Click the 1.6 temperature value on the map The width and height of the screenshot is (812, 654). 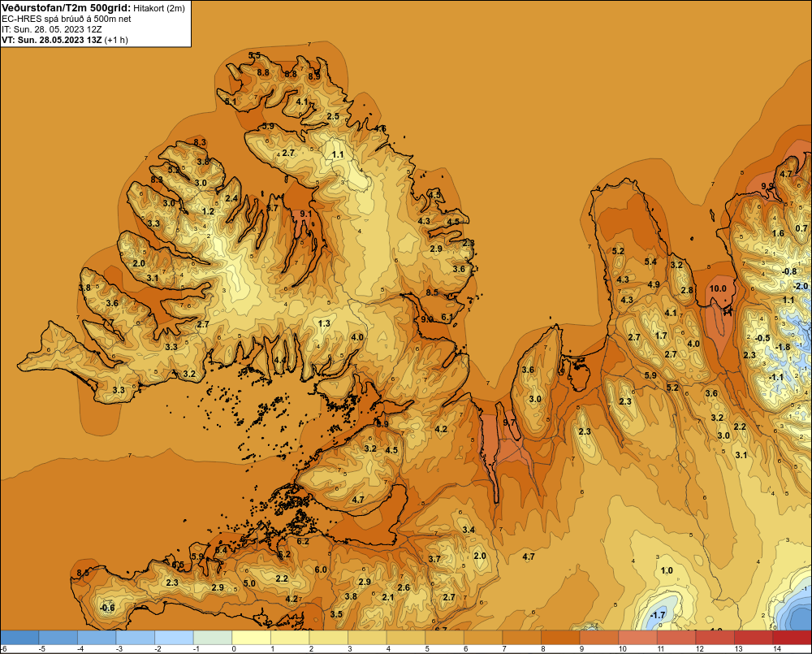(x=778, y=233)
